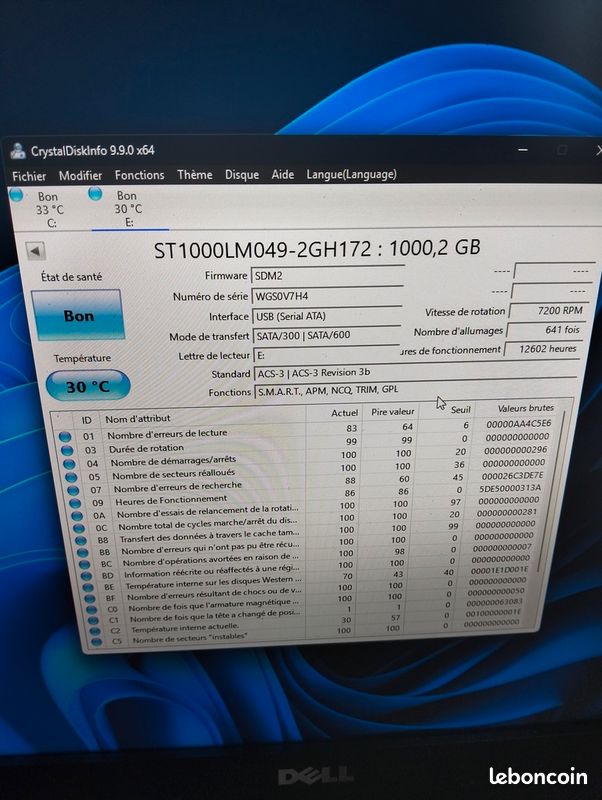
Task: Select row Durée de rotation
Action: pos(308,443)
